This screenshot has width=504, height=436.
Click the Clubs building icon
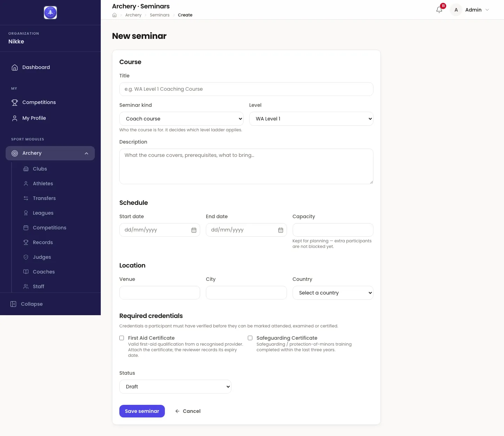click(26, 169)
